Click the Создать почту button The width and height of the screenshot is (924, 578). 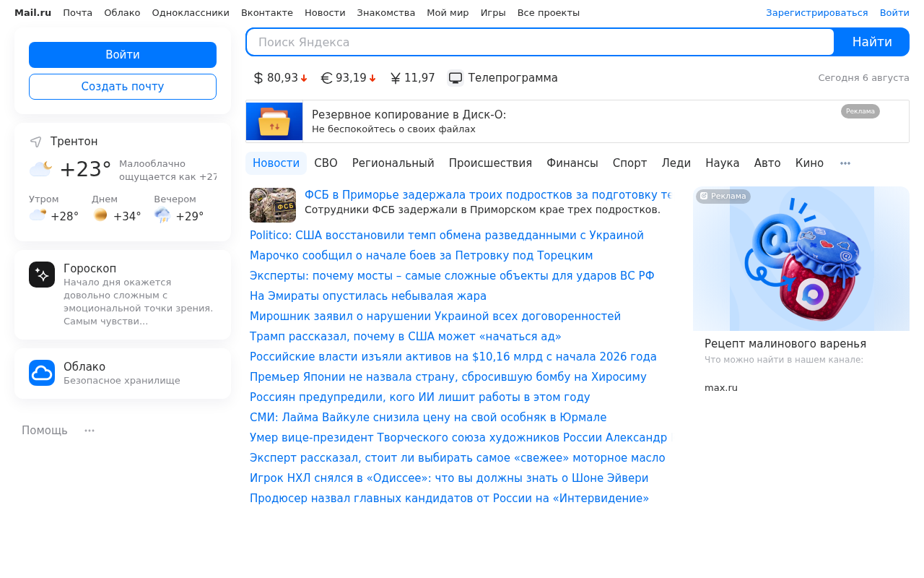123,87
